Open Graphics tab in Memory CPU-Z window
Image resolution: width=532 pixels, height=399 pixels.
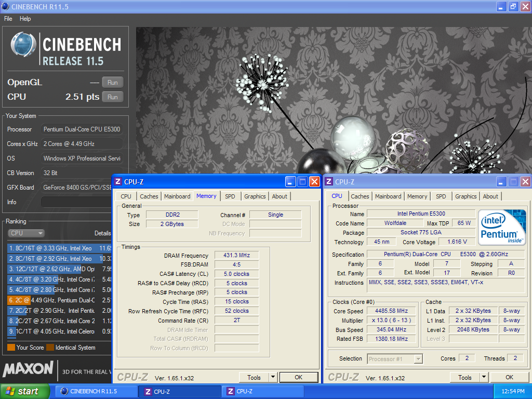255,196
